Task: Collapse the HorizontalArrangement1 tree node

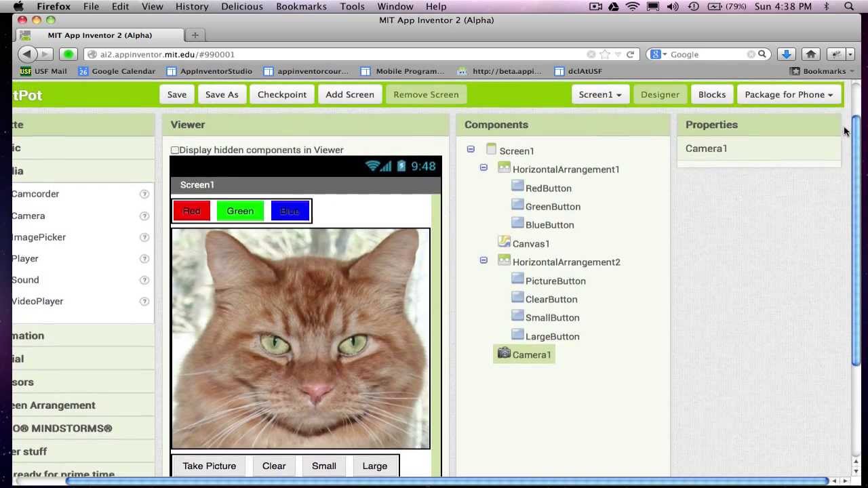Action: [x=484, y=167]
